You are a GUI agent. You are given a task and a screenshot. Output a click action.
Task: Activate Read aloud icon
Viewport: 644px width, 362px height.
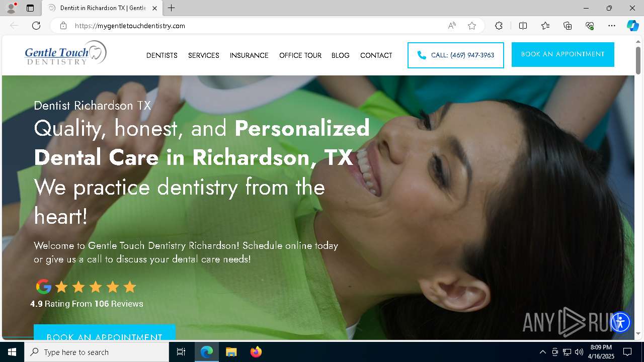pyautogui.click(x=452, y=26)
